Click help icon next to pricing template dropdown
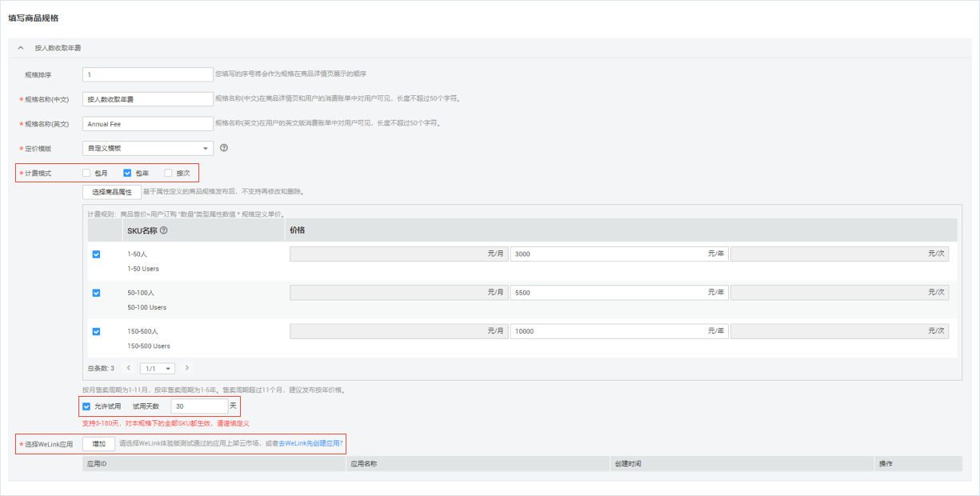The image size is (980, 496). click(224, 148)
